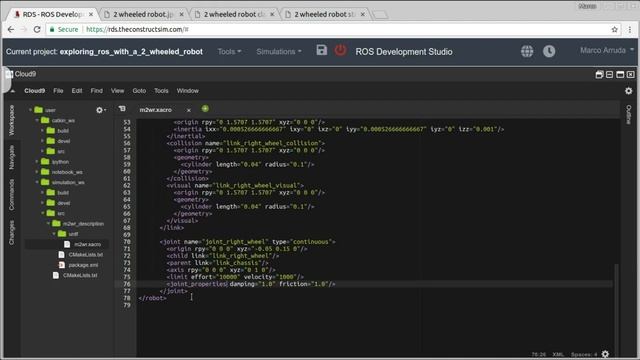Viewport: 640px width, 360px height.
Task: Open the Tools dropdown in RDS header
Action: click(229, 51)
